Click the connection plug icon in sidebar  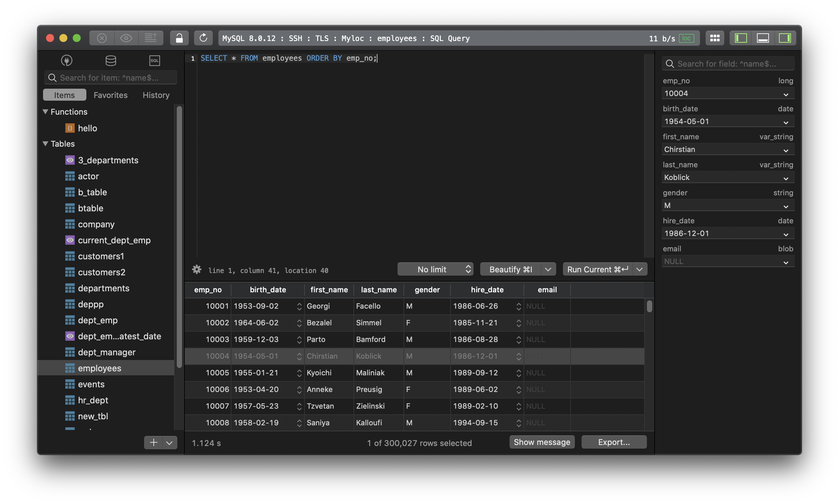pos(67,60)
